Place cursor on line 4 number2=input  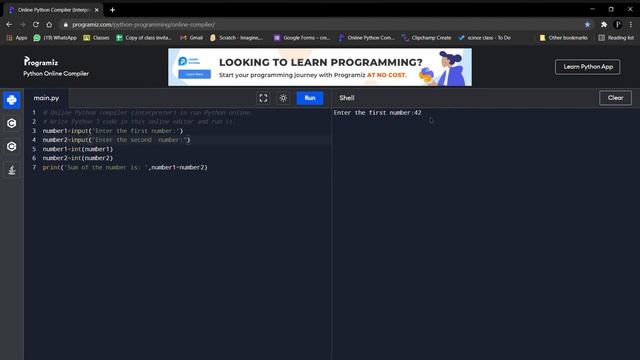tap(116, 140)
